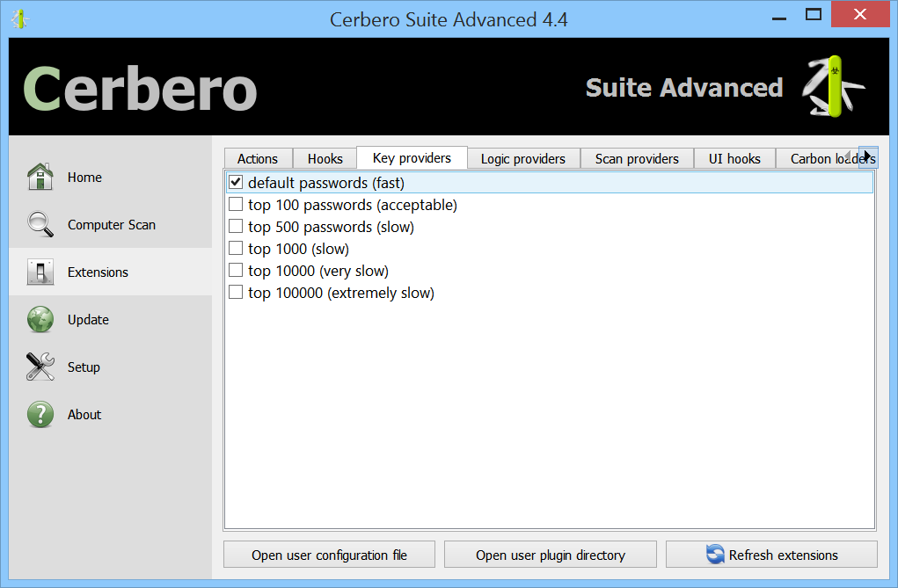Enable top 500 passwords (slow)

click(x=236, y=226)
